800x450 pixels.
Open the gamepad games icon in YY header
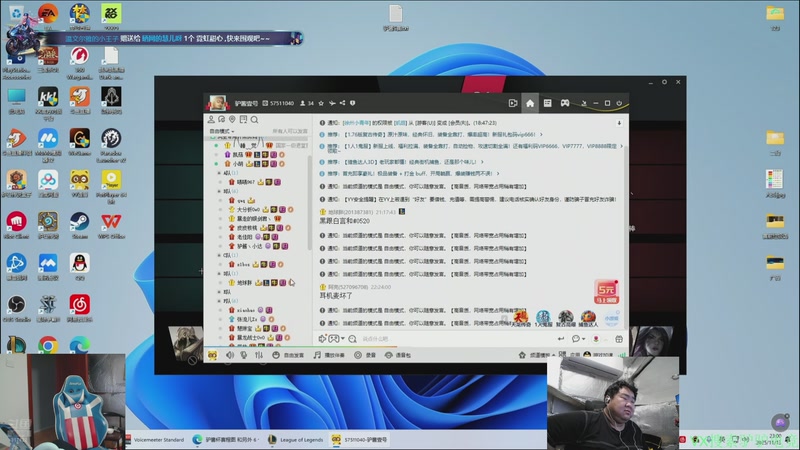565,103
